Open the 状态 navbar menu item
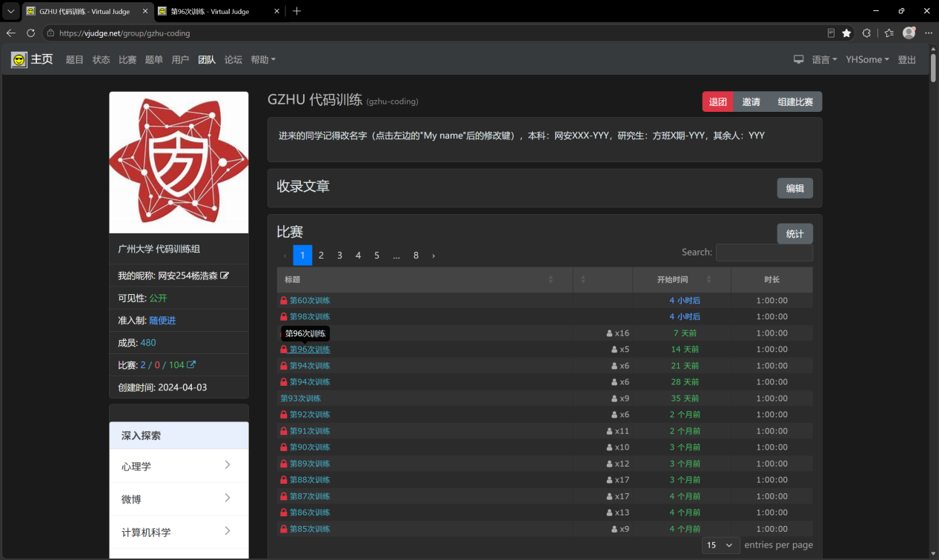This screenshot has width=939, height=560. click(x=102, y=59)
